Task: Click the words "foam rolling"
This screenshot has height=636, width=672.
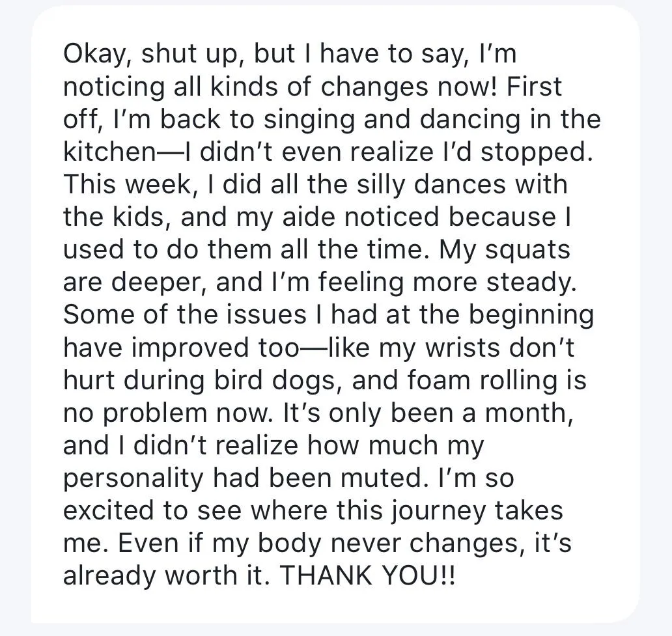Action: [x=476, y=381]
